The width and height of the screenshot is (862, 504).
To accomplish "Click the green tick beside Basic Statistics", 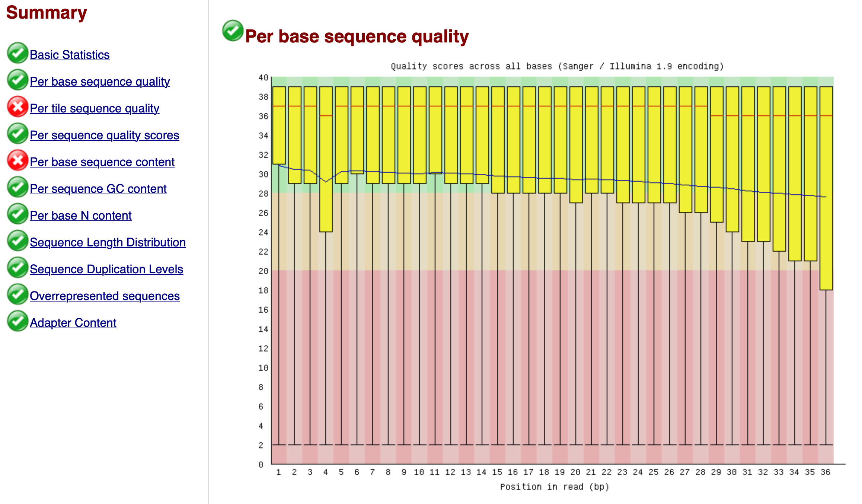I will [17, 54].
